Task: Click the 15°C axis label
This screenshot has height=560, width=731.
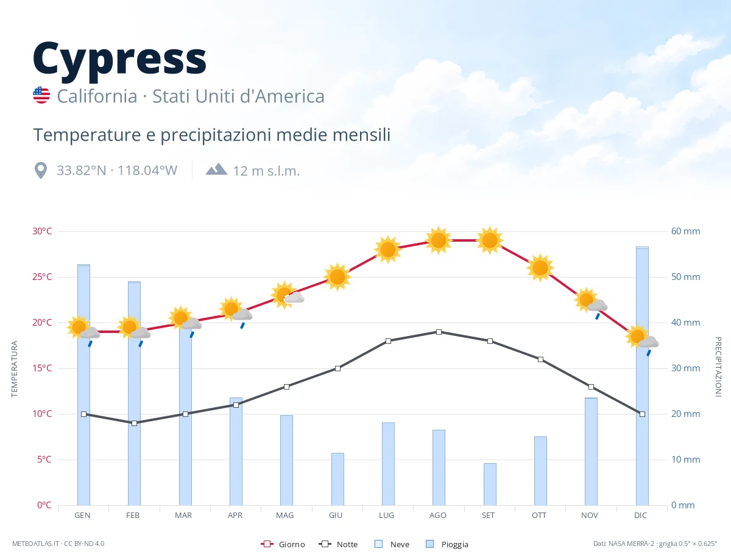Action: pos(42,368)
